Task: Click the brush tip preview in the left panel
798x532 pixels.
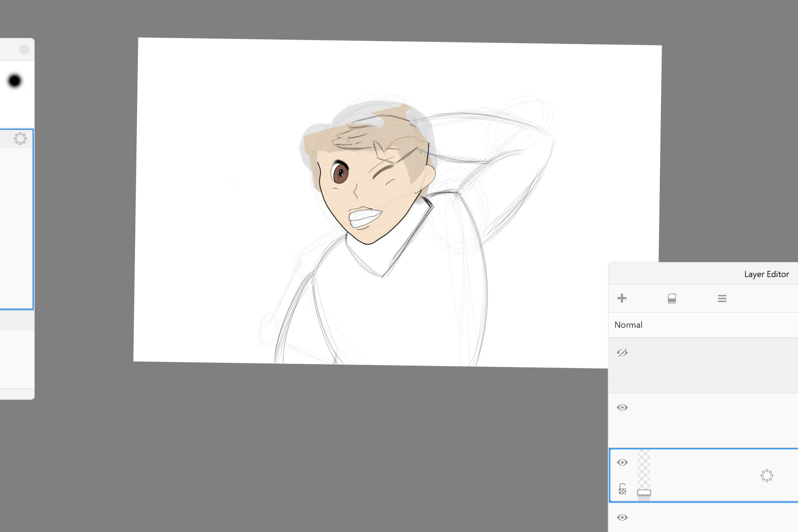Action: [14, 80]
